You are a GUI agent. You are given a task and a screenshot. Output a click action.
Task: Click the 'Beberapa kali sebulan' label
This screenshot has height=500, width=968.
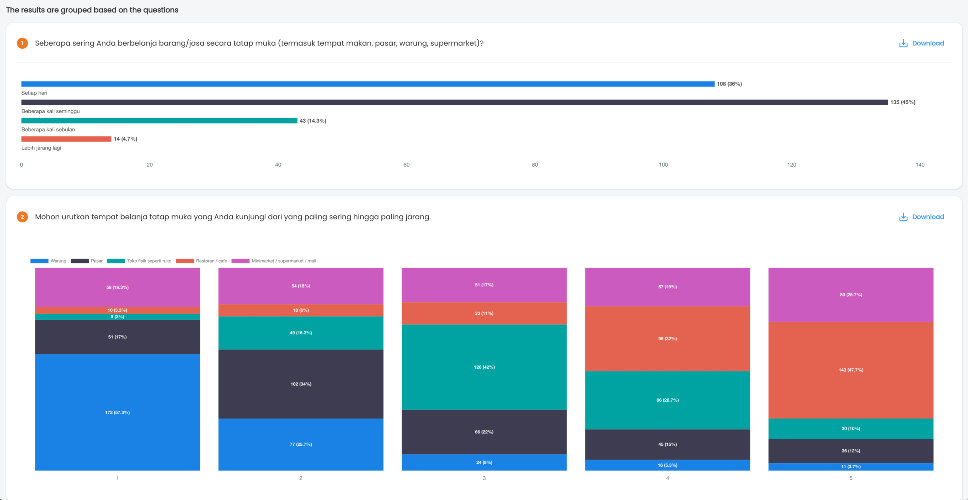(x=48, y=130)
